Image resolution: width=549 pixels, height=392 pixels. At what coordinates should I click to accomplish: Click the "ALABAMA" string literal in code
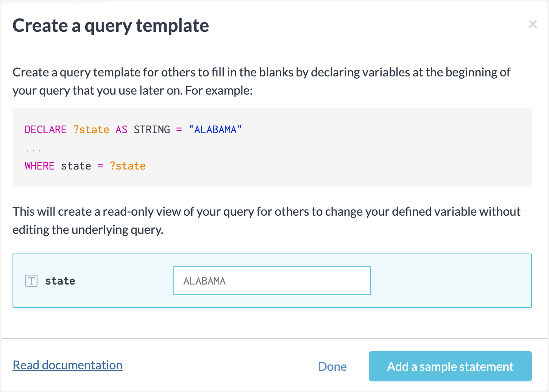[215, 129]
